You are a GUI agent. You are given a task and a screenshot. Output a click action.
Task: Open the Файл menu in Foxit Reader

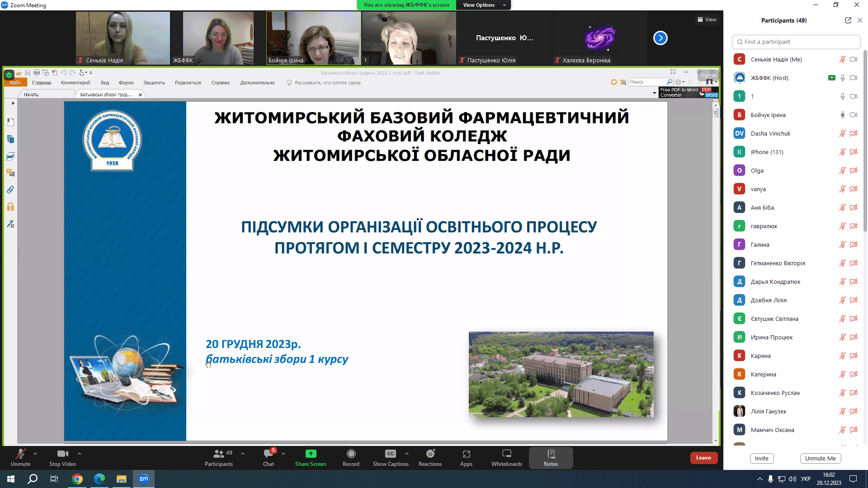point(15,83)
